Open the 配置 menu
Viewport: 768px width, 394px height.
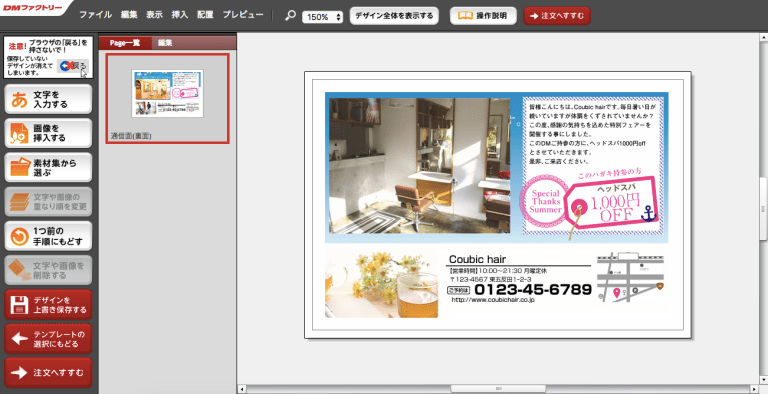click(x=205, y=15)
